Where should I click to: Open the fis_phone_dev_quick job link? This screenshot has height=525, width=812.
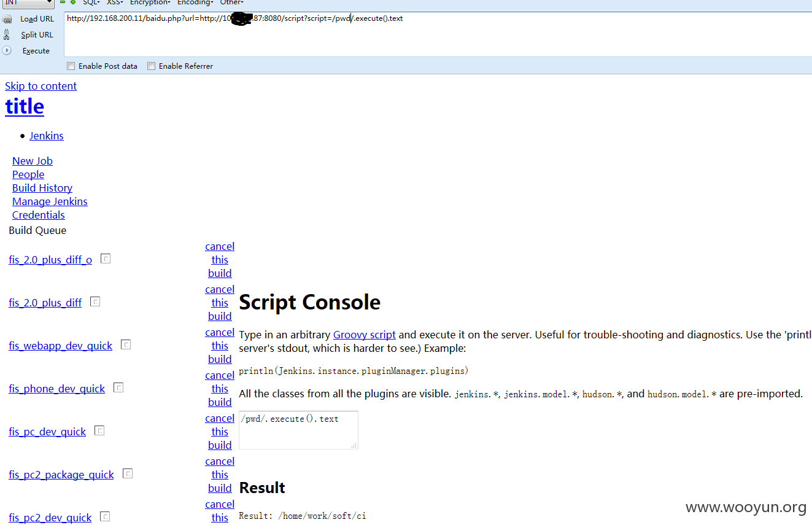click(57, 389)
